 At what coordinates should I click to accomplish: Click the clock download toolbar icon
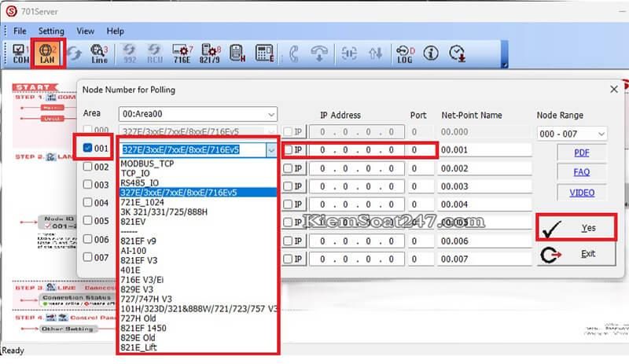click(457, 53)
